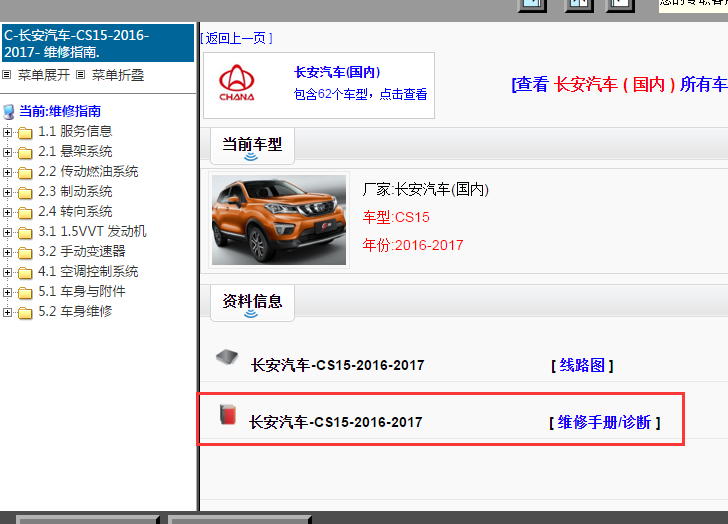Select the C-长安汽车-CS15-2016-2017-维修指南 title
This screenshot has height=524, width=728.
(98, 43)
